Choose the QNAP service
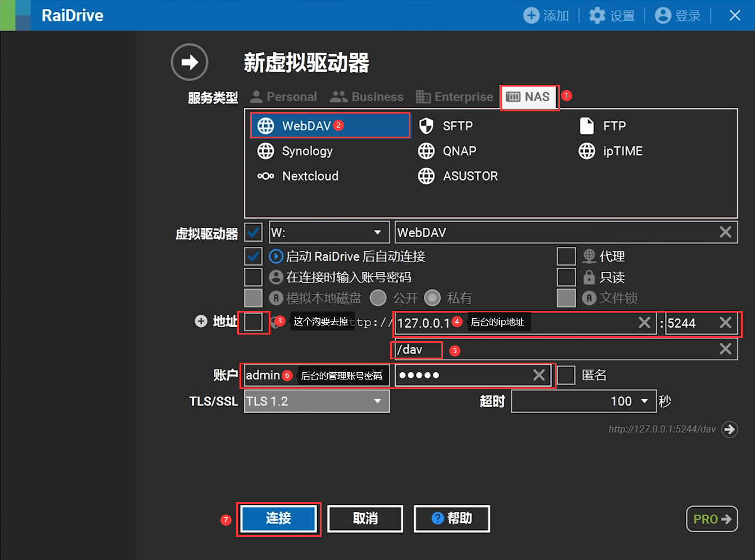Viewport: 755px width, 560px height. point(447,151)
